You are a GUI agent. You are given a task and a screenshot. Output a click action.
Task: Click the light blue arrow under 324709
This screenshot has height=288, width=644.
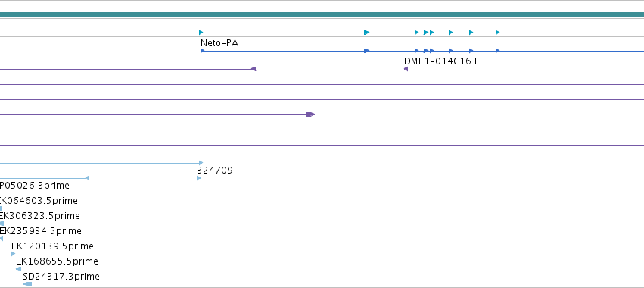coord(199,178)
